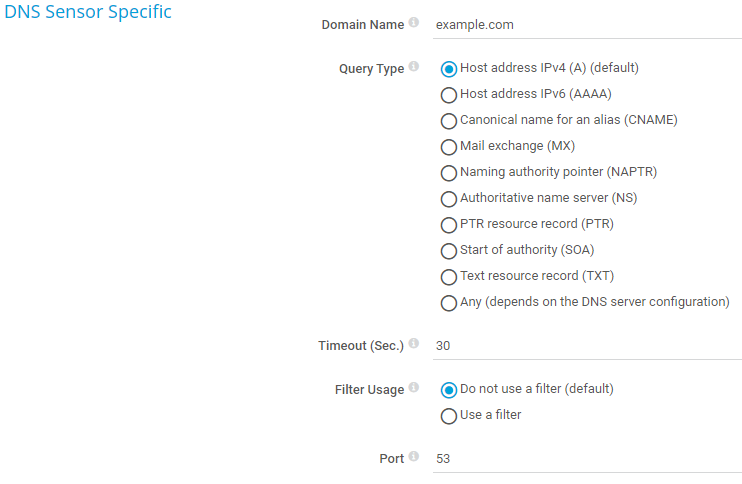Select Host address IPv6 (AAAA) option
Image resolution: width=742 pixels, height=484 pixels.
click(x=449, y=95)
